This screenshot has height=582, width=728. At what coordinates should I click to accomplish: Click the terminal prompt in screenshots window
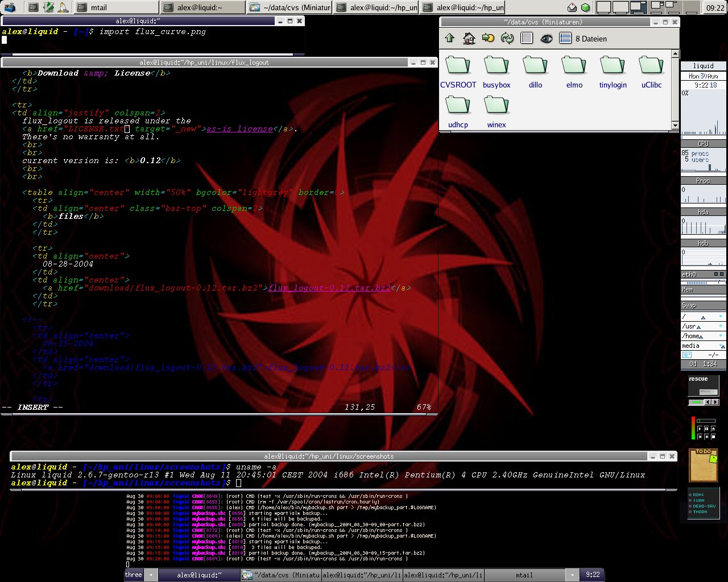tap(239, 483)
